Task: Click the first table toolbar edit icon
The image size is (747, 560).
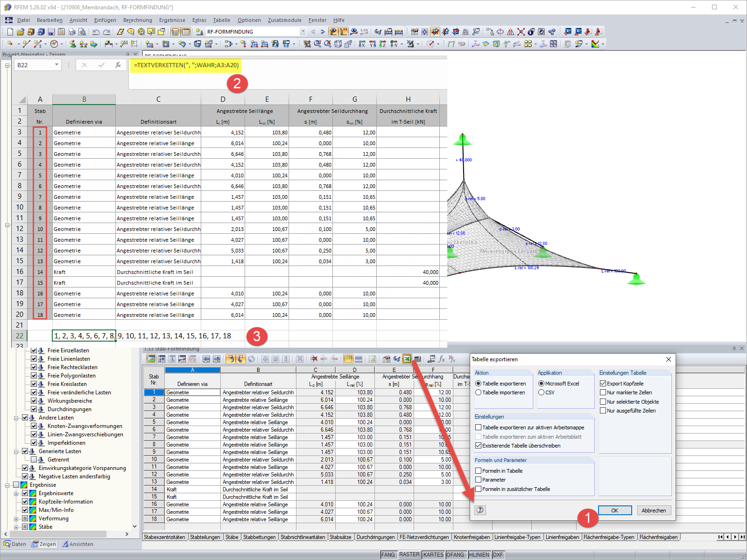Action: (151, 359)
